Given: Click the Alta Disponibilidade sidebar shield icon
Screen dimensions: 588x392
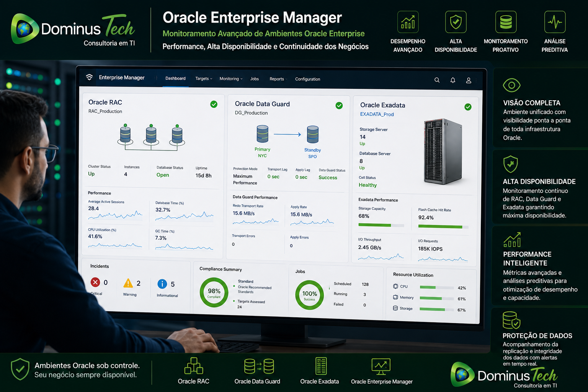Looking at the screenshot, I should [x=510, y=165].
